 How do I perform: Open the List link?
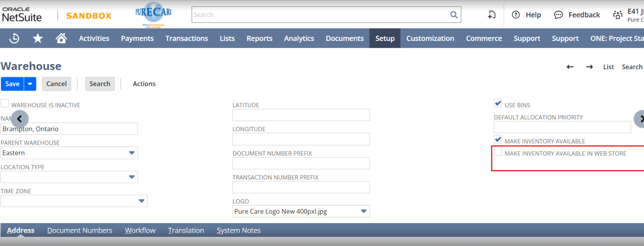pos(608,67)
